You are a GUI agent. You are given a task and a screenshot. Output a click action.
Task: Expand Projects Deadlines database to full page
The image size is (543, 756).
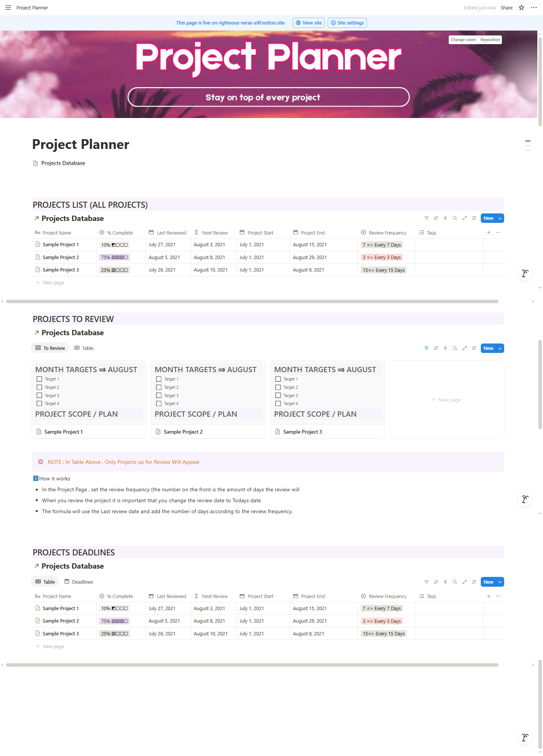pyautogui.click(x=465, y=582)
